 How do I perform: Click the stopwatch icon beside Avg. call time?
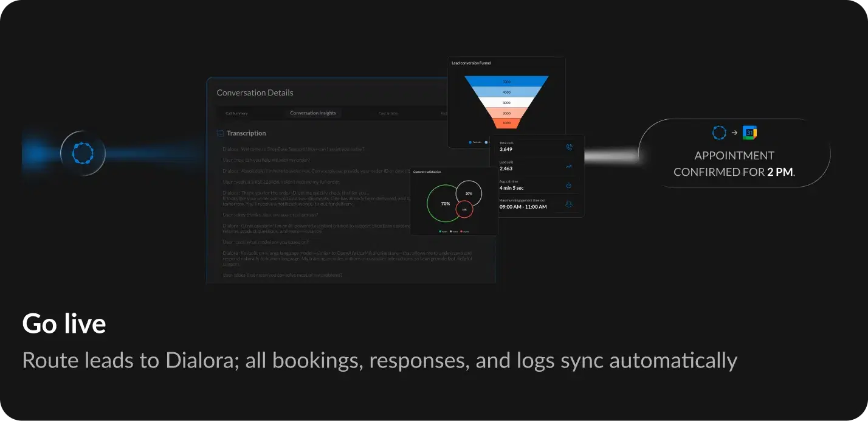pos(569,186)
